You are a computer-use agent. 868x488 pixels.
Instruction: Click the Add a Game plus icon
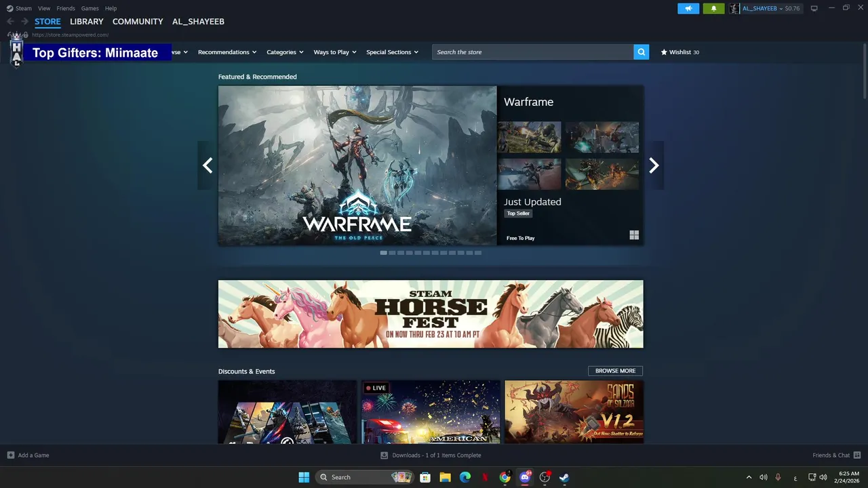11,455
